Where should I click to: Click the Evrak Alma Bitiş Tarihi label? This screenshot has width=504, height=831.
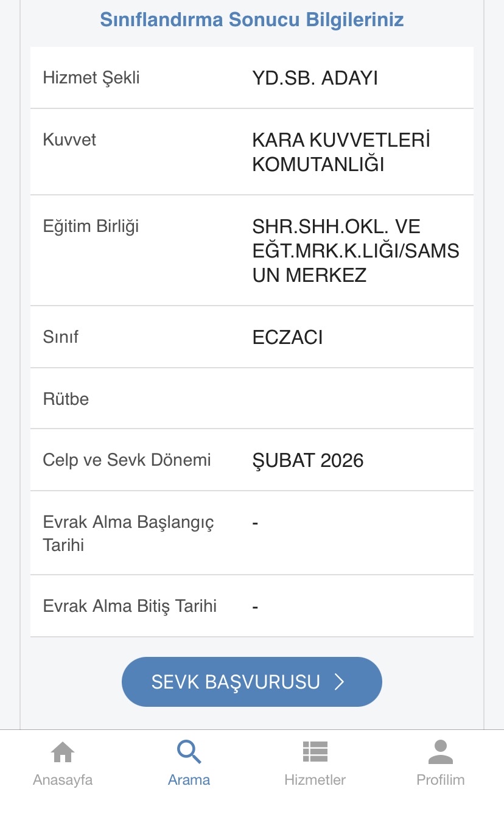130,606
